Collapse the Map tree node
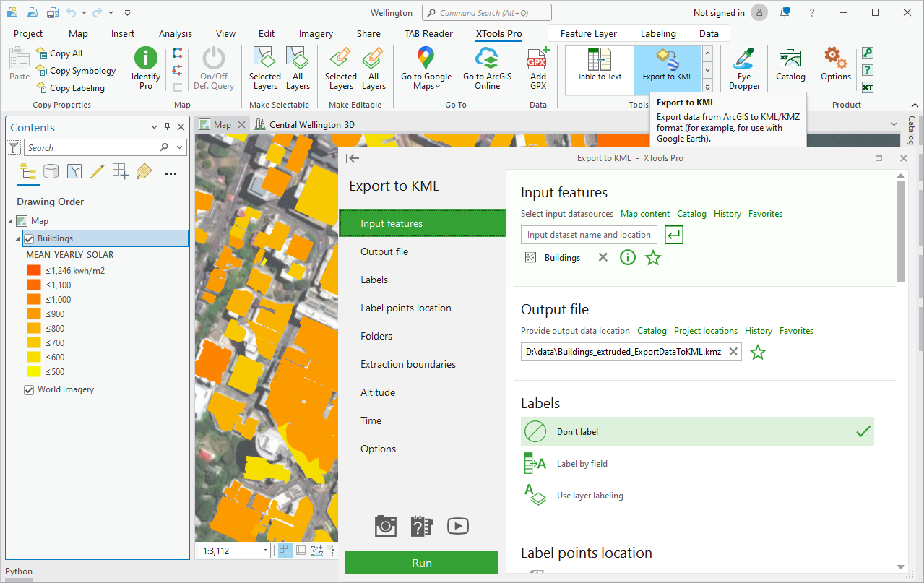Screen dimensions: 924x583 tap(11, 221)
